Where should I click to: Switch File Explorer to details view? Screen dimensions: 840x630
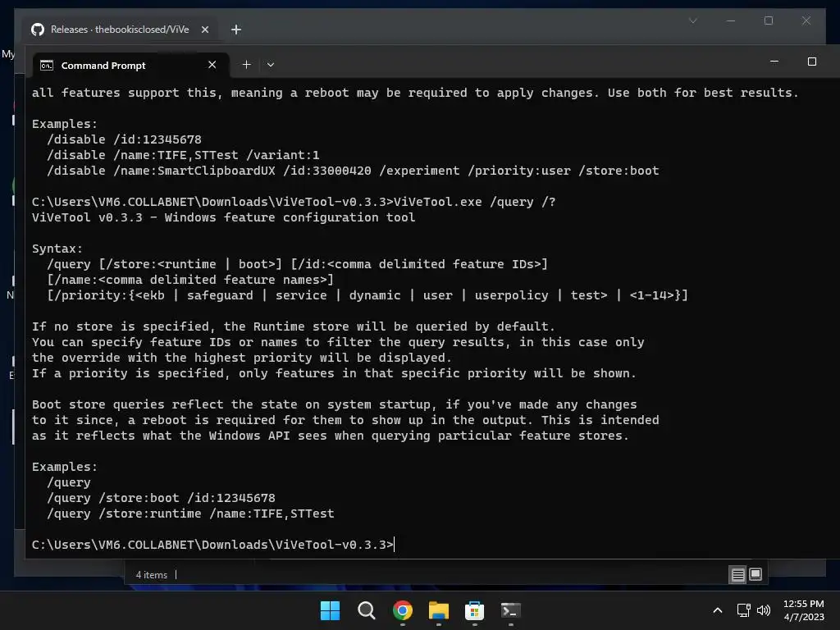tap(737, 575)
